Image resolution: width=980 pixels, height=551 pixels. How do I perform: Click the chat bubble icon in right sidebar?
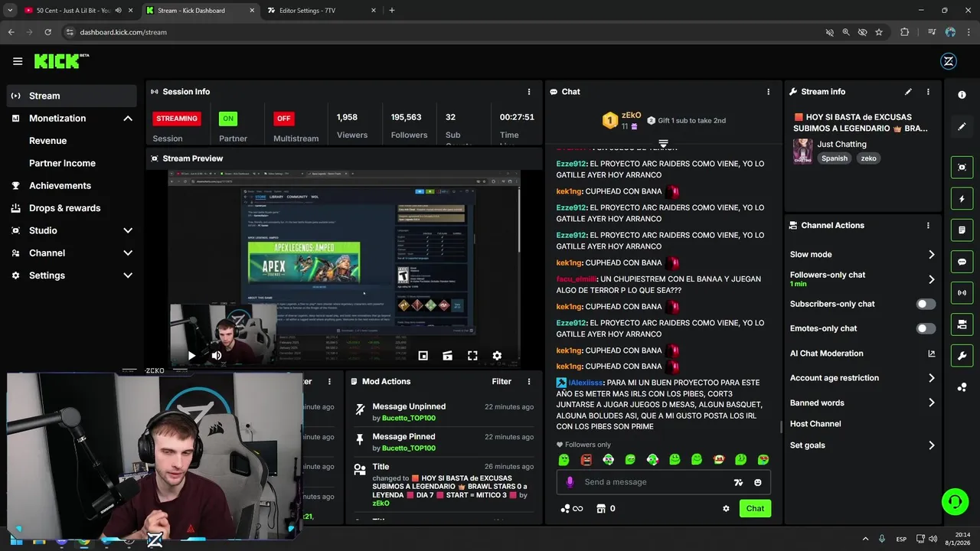[962, 262]
